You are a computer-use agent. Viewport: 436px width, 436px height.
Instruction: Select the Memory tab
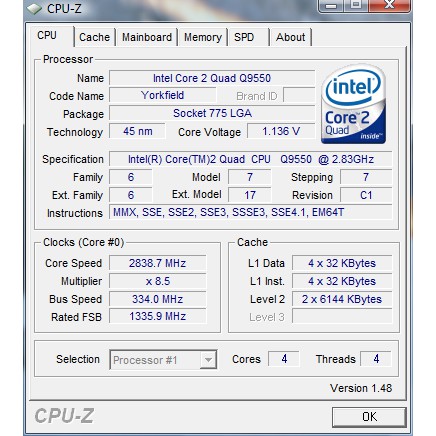pos(203,37)
